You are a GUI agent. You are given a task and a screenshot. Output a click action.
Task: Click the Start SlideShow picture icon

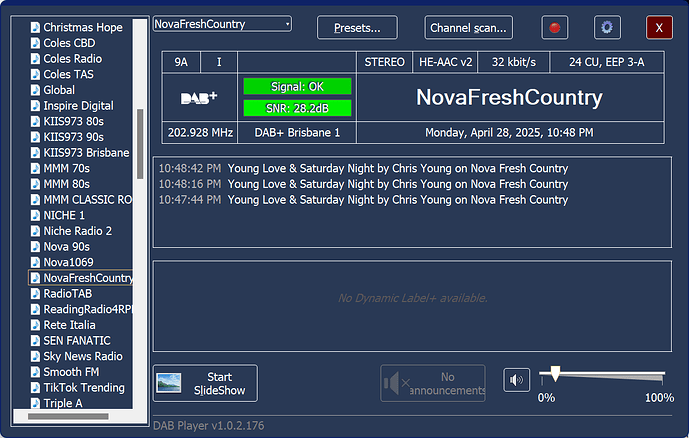coord(169,383)
